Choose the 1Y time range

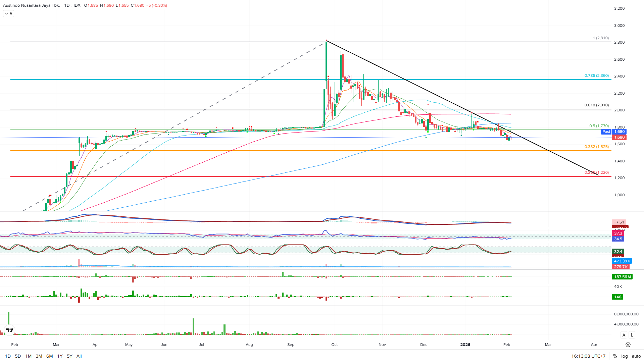[60, 356]
